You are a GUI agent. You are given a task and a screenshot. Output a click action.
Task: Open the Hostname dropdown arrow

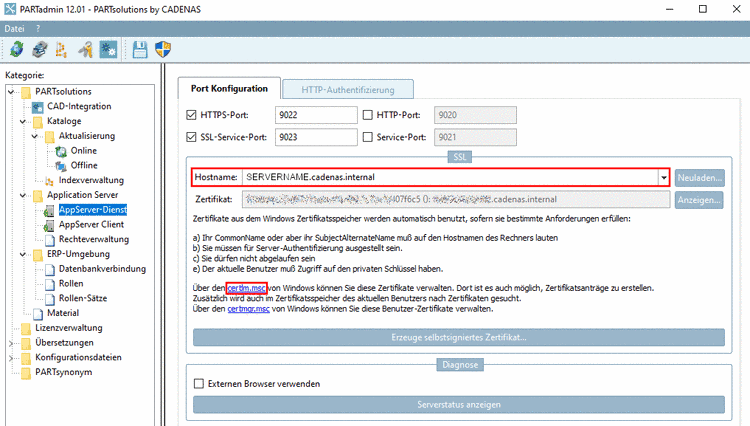[x=663, y=177]
